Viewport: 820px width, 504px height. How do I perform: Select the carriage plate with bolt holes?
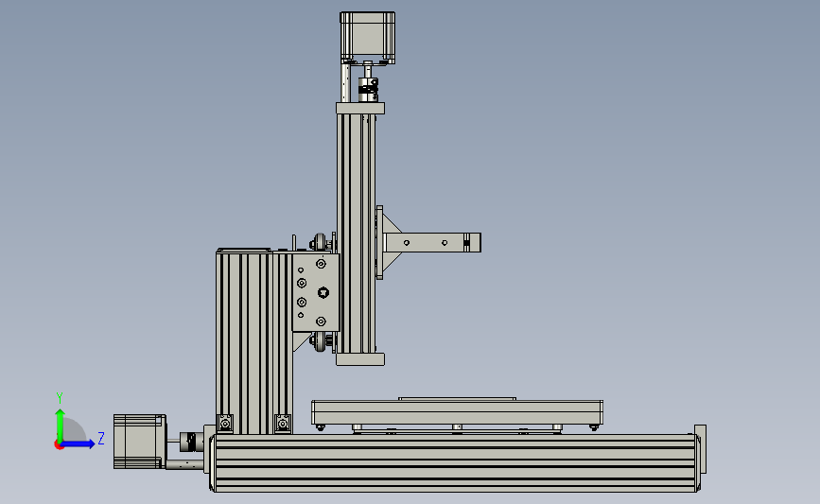coord(316,292)
